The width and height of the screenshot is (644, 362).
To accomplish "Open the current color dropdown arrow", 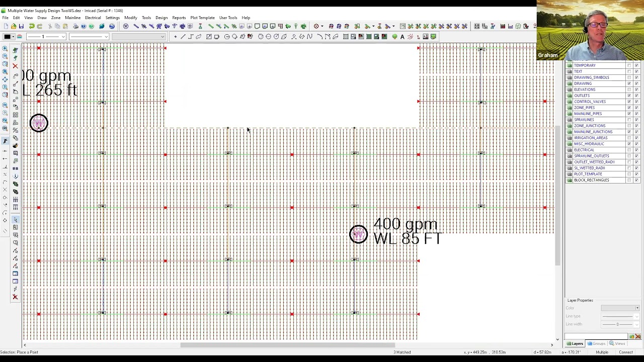I will tap(13, 37).
